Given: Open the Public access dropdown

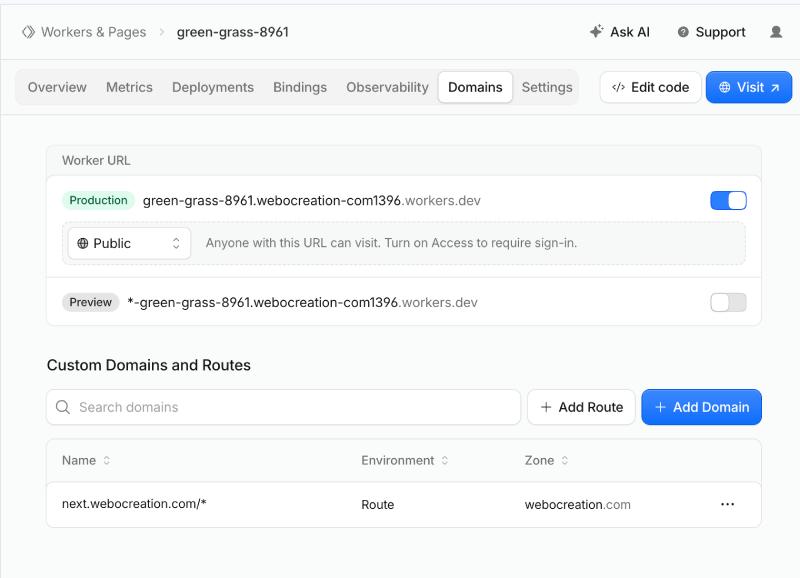Looking at the screenshot, I should pyautogui.click(x=130, y=243).
